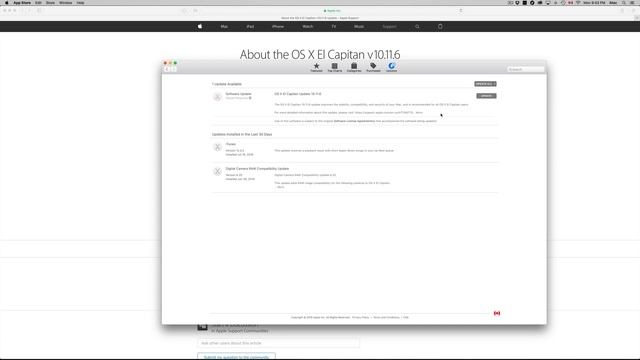Image resolution: width=640 pixels, height=360 pixels.
Task: Click the App Store search field
Action: [526, 69]
